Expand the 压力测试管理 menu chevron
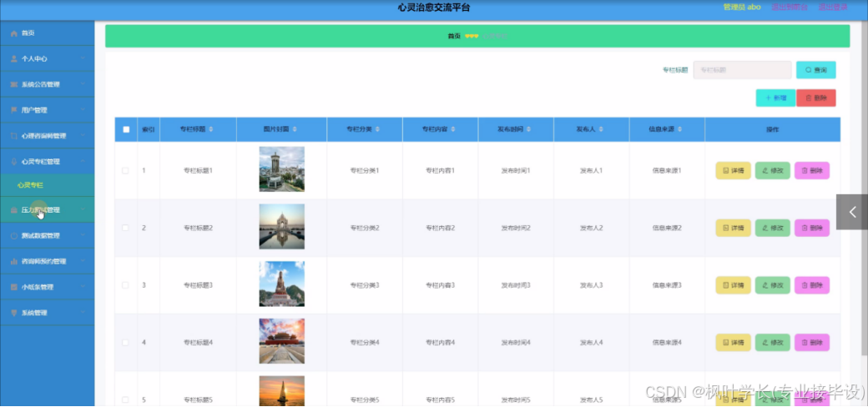The height and width of the screenshot is (407, 868). (83, 210)
